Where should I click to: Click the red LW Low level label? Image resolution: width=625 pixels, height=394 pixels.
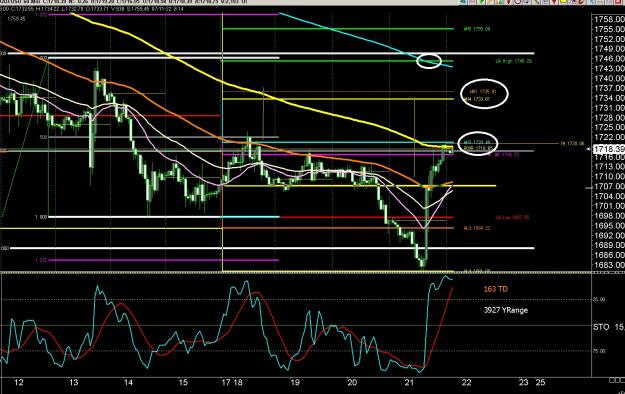tap(512, 217)
